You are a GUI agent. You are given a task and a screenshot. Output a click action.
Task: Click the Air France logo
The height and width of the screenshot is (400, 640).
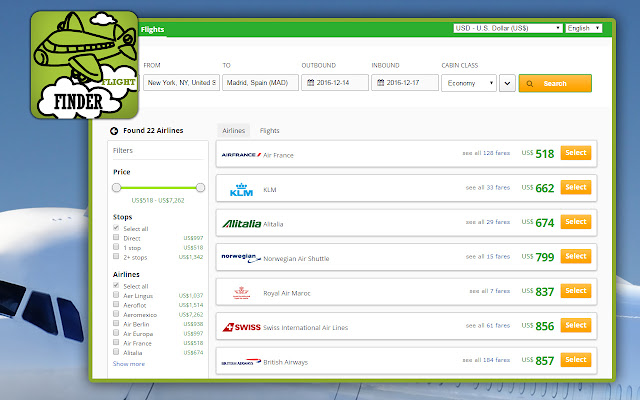click(241, 155)
